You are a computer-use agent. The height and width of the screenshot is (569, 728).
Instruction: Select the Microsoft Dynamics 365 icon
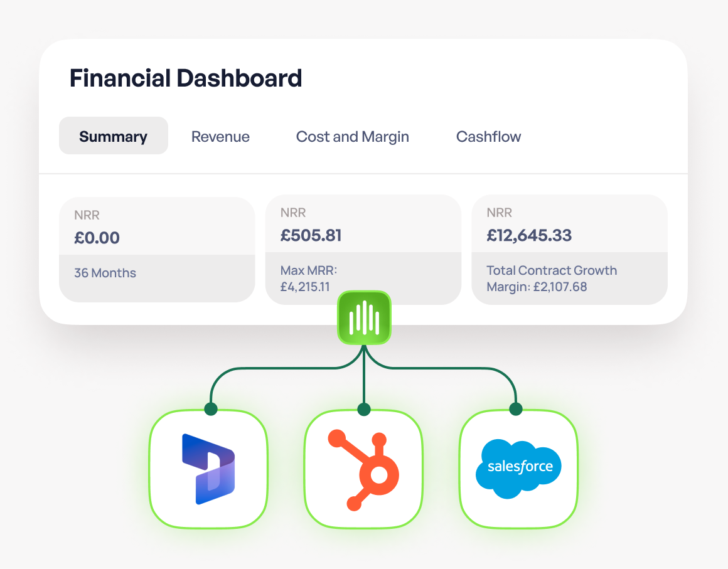(x=208, y=469)
